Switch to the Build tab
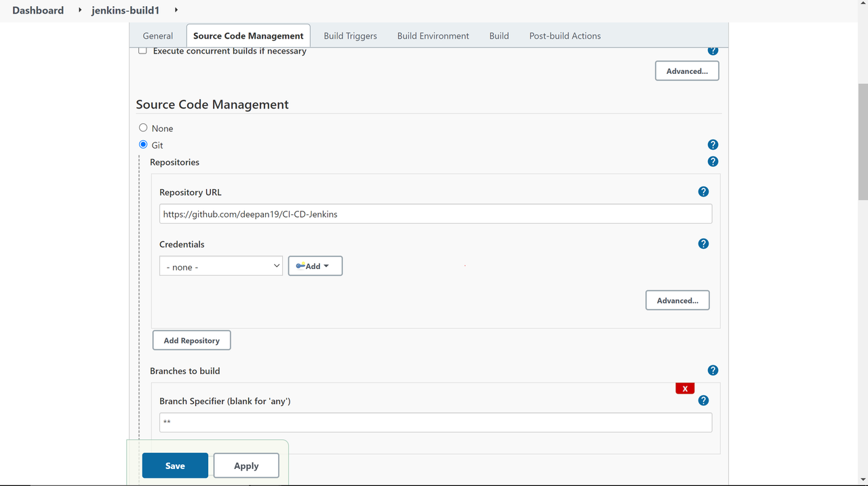 (x=499, y=36)
